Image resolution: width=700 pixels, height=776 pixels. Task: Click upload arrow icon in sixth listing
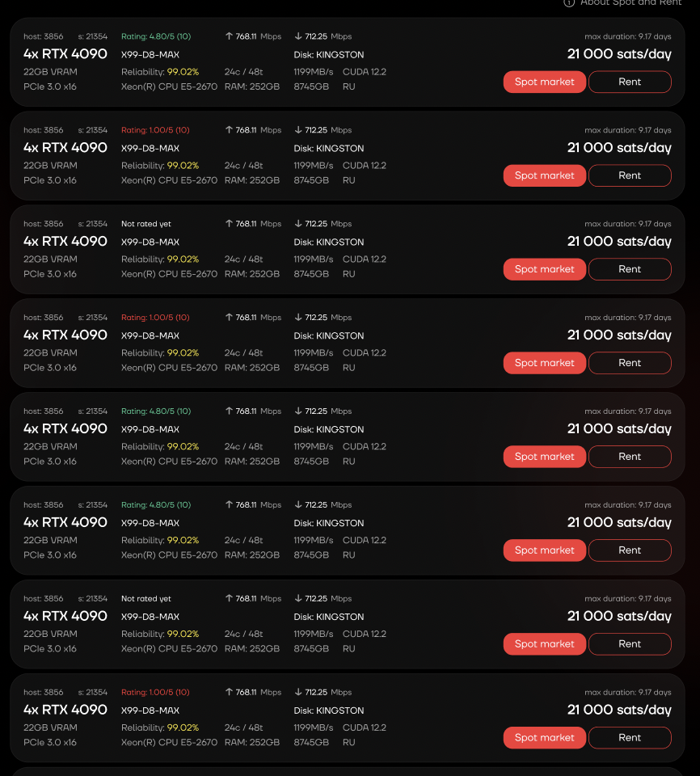pos(229,505)
